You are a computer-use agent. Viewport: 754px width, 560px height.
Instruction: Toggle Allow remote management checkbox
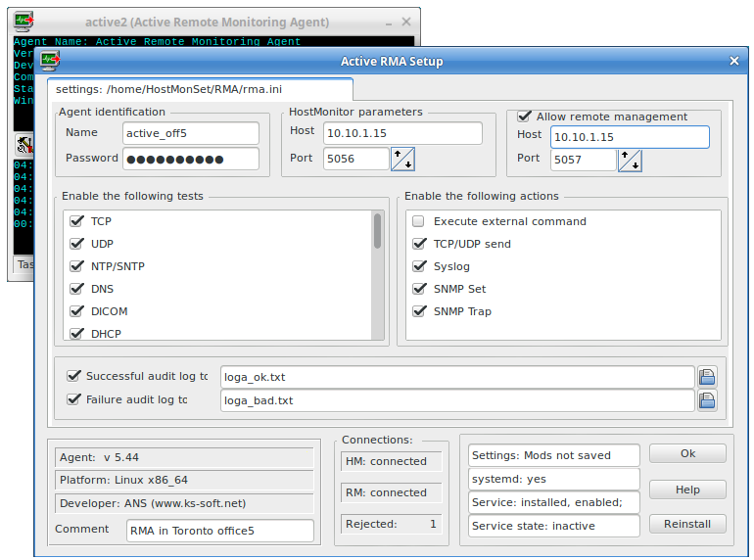pos(524,117)
